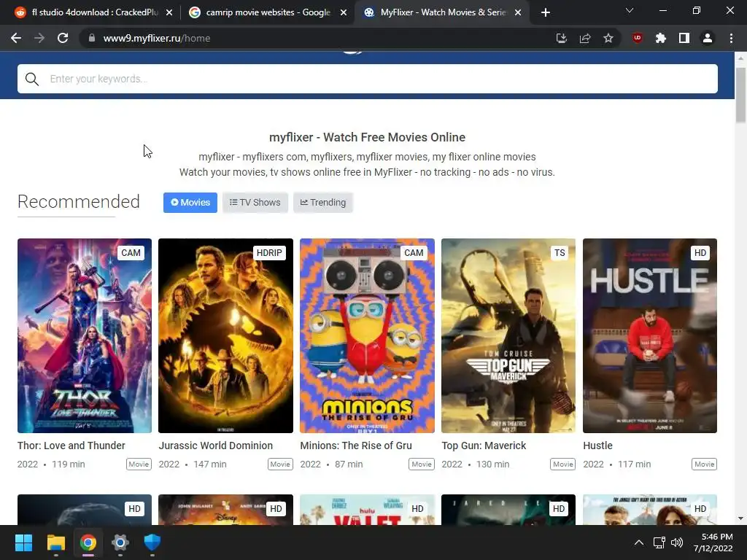This screenshot has width=747, height=560.
Task: Click the network icon in system tray
Action: [659, 542]
